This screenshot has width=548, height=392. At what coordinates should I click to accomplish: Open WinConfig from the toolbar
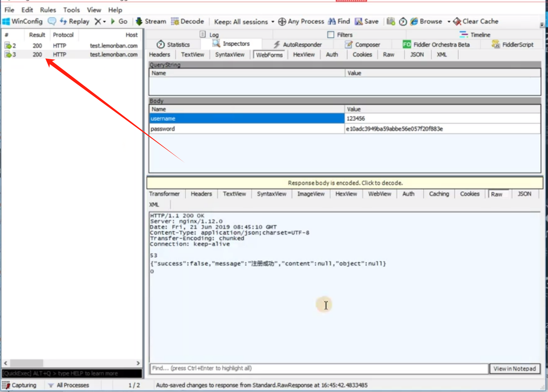point(22,22)
